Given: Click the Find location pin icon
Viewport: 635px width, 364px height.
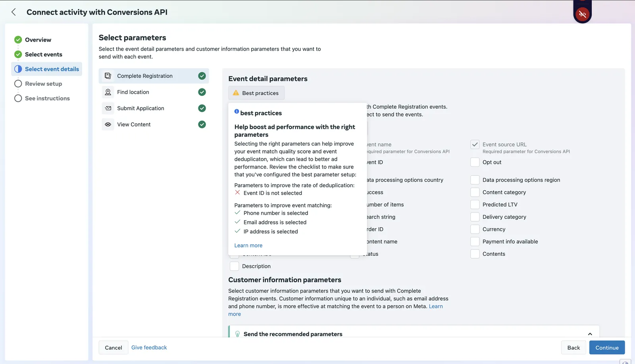Looking at the screenshot, I should [x=108, y=92].
